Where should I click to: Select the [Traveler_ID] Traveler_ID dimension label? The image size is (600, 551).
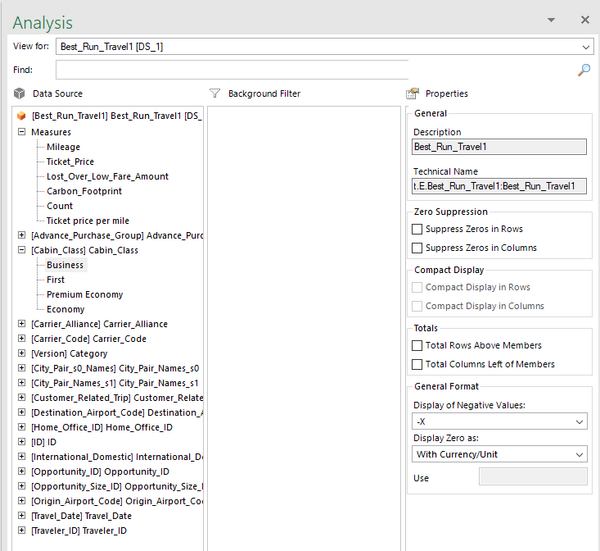point(79,530)
